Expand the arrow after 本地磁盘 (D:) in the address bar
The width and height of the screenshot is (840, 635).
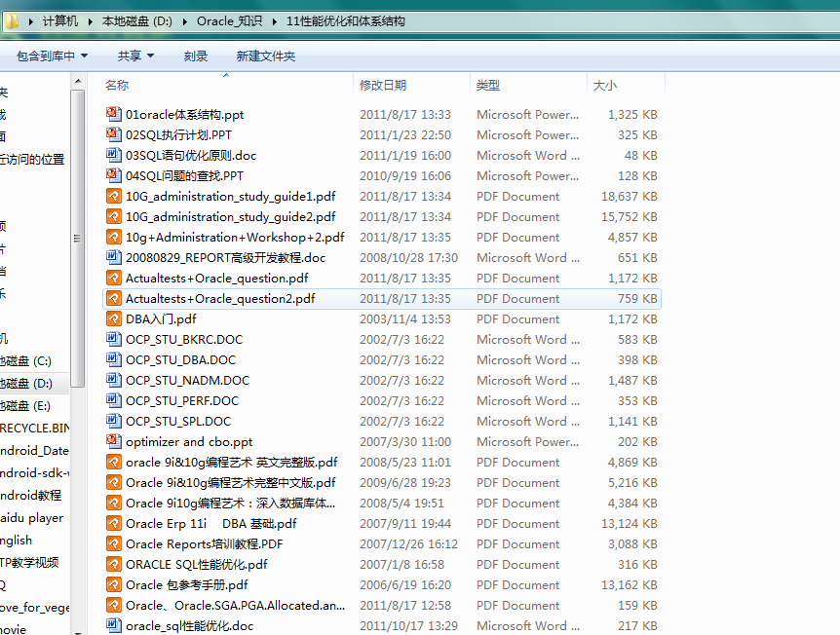185,21
